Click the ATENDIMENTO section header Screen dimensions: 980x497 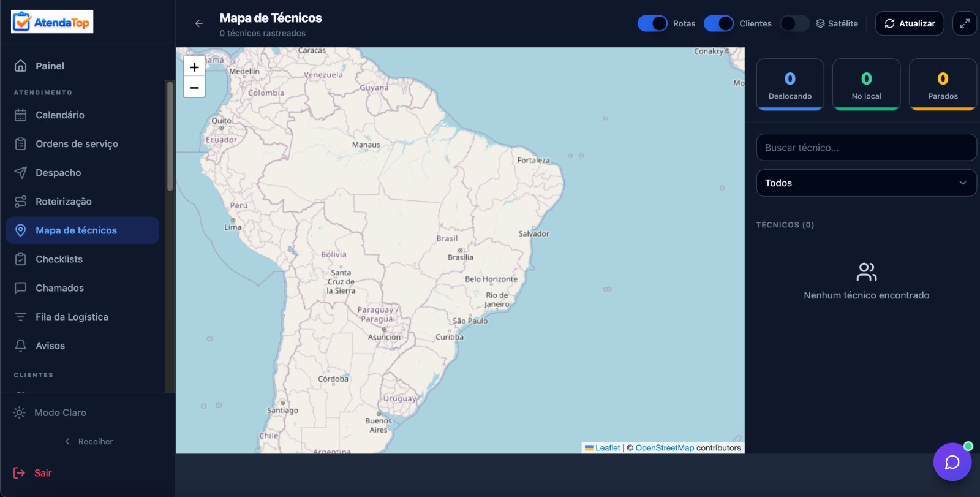pos(43,93)
